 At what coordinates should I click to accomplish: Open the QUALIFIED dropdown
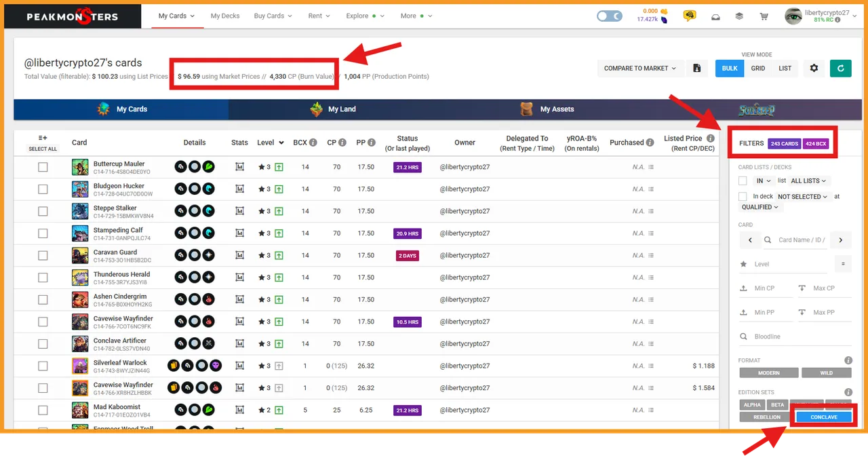point(760,207)
